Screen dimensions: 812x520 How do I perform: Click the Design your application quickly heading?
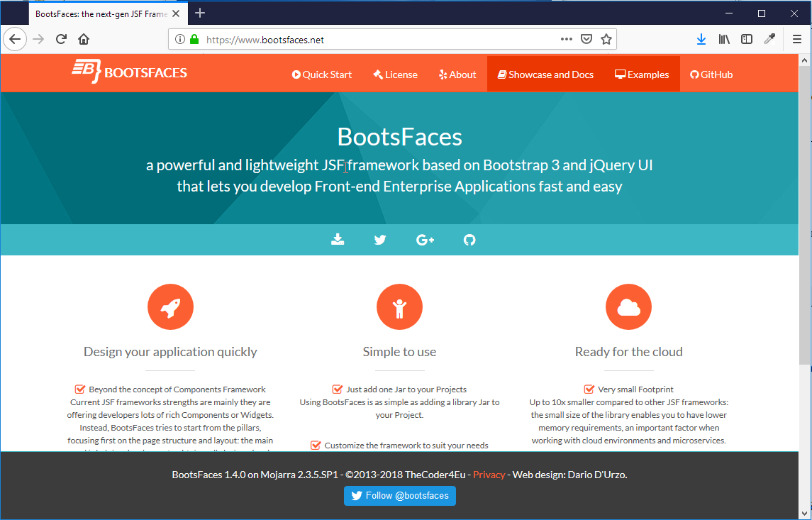170,352
